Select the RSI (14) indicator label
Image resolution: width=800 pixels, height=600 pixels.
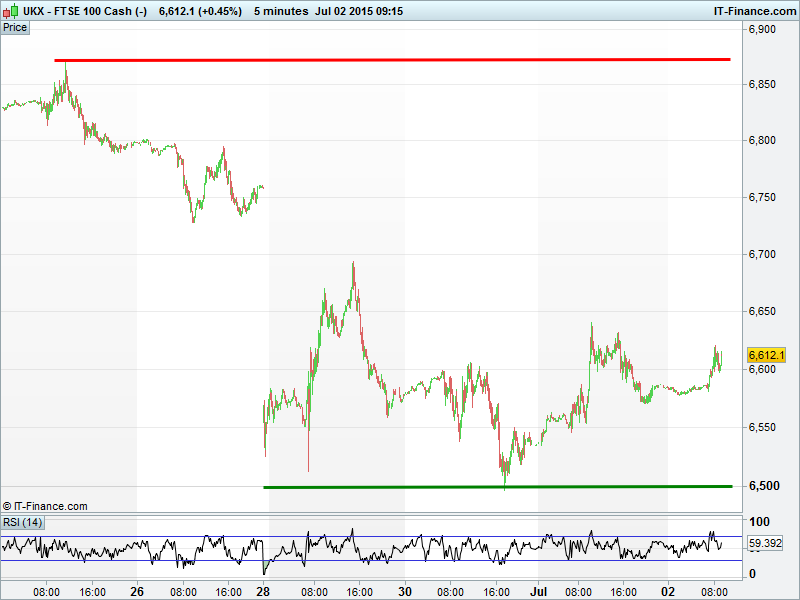click(x=22, y=522)
